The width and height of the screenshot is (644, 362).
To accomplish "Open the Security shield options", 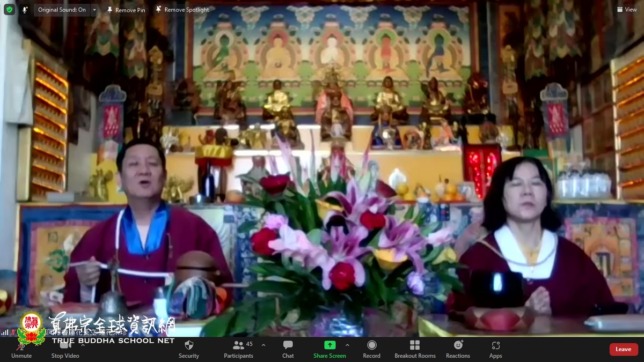I will [x=188, y=345].
